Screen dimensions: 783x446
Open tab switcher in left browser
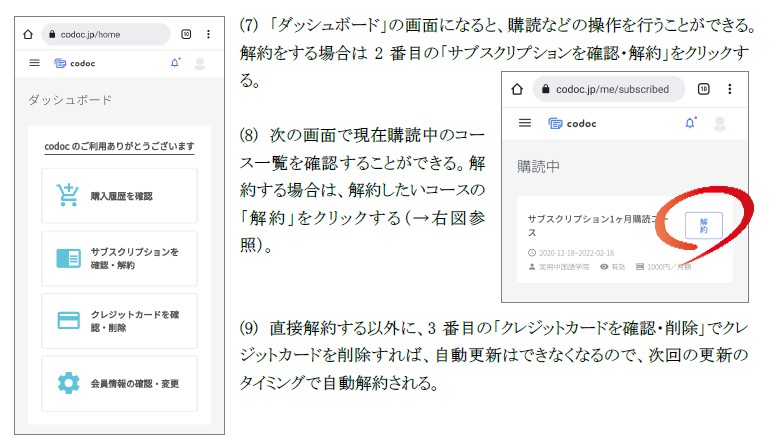point(186,34)
